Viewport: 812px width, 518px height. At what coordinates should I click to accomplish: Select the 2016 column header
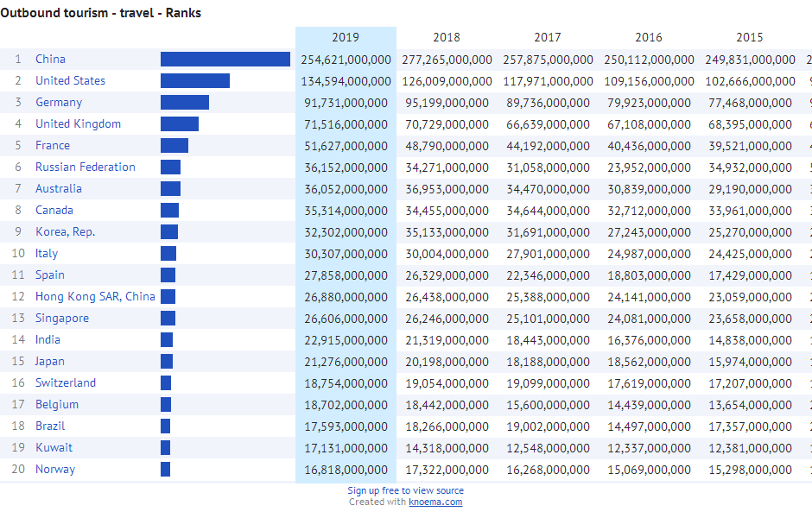click(x=649, y=37)
